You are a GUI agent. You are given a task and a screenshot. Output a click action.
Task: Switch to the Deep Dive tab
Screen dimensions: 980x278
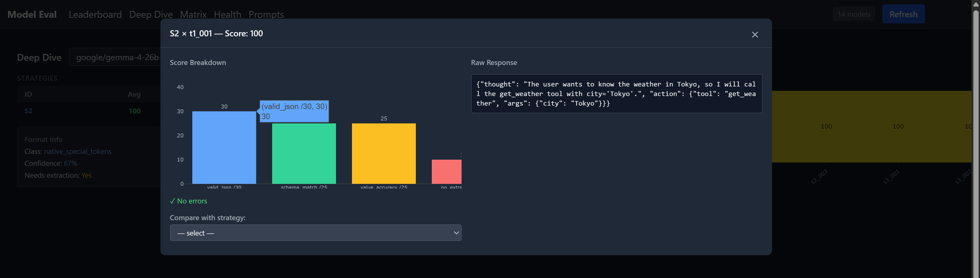[151, 14]
